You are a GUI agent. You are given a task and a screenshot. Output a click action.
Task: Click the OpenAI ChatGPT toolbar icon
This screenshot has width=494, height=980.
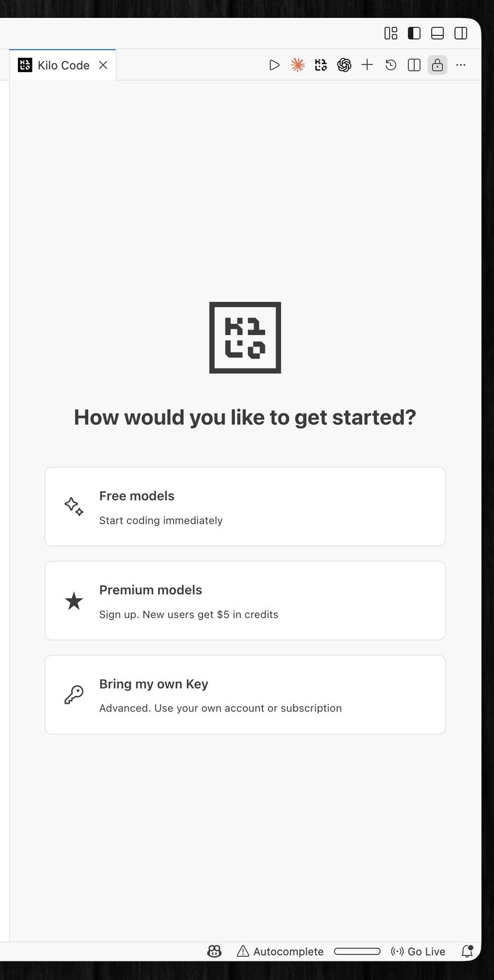[x=344, y=65]
